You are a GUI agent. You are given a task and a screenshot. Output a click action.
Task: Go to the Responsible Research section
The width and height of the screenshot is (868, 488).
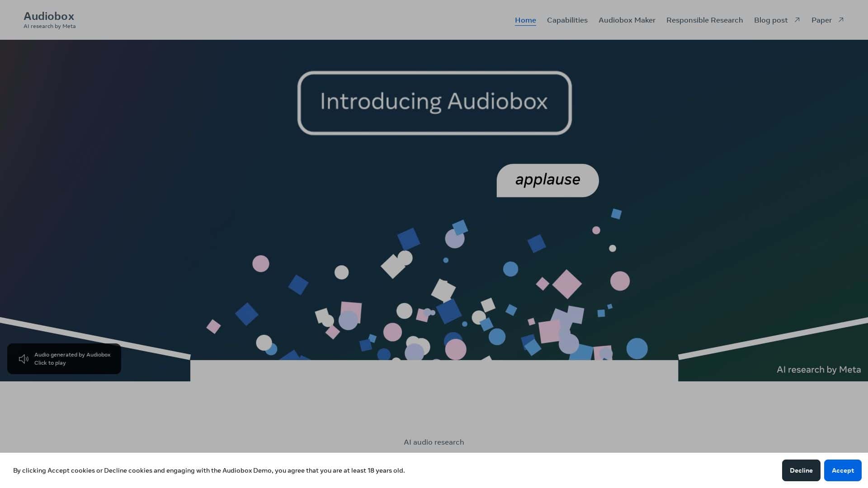(x=704, y=20)
